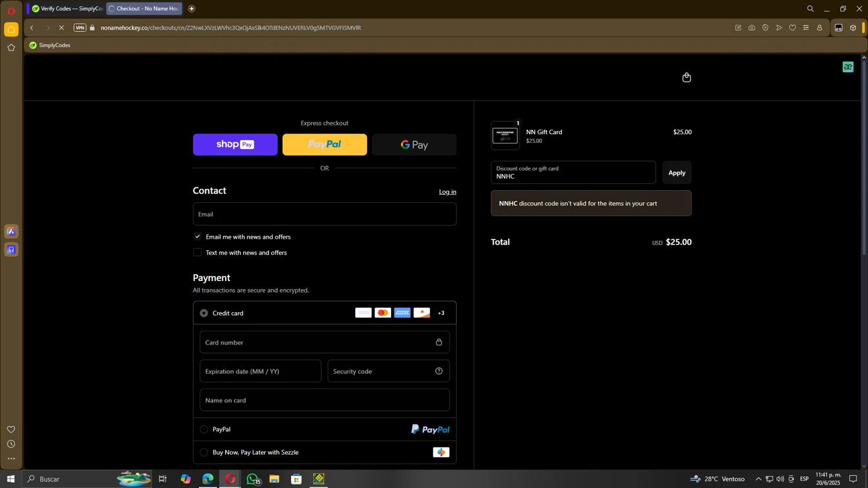Open sidebar three-dots settings
The image size is (868, 488).
click(11, 459)
